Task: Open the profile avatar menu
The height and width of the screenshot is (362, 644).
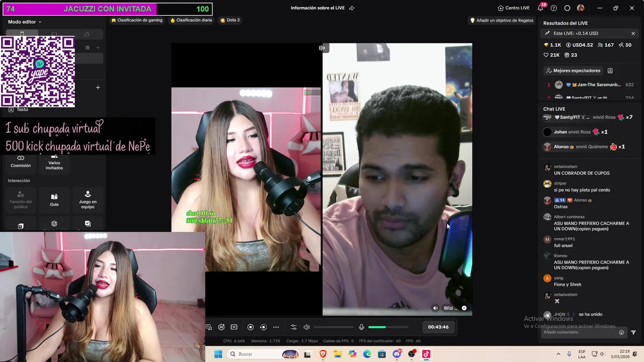Action: tap(581, 8)
